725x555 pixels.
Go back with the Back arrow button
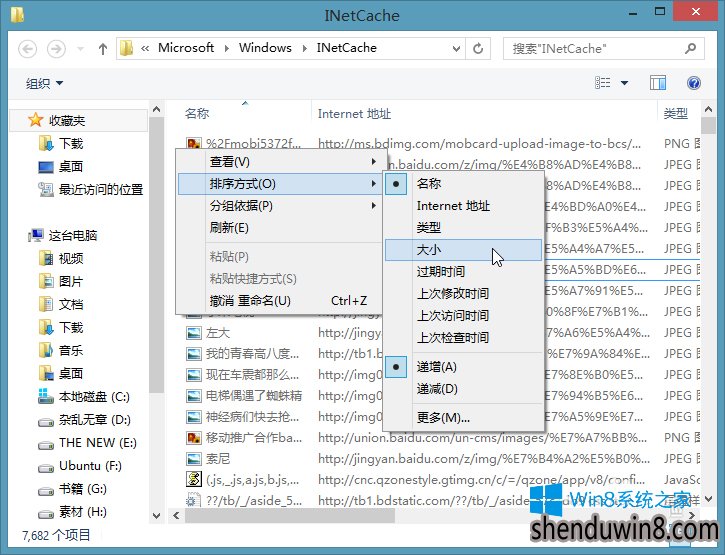pos(27,49)
